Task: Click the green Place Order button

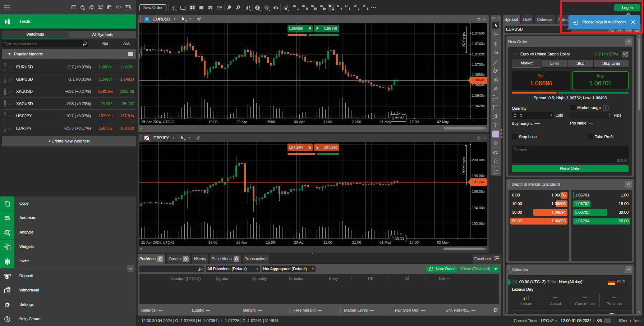Action: (x=570, y=168)
